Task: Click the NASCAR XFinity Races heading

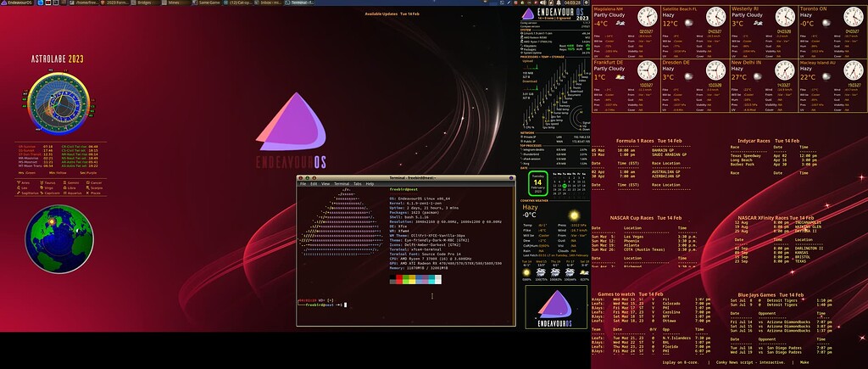Action: [x=776, y=218]
